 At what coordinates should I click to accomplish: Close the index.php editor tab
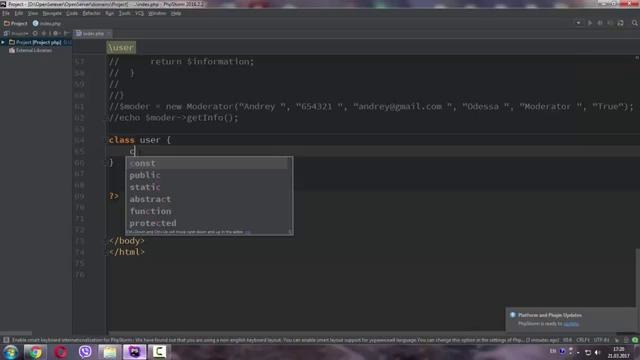point(109,33)
